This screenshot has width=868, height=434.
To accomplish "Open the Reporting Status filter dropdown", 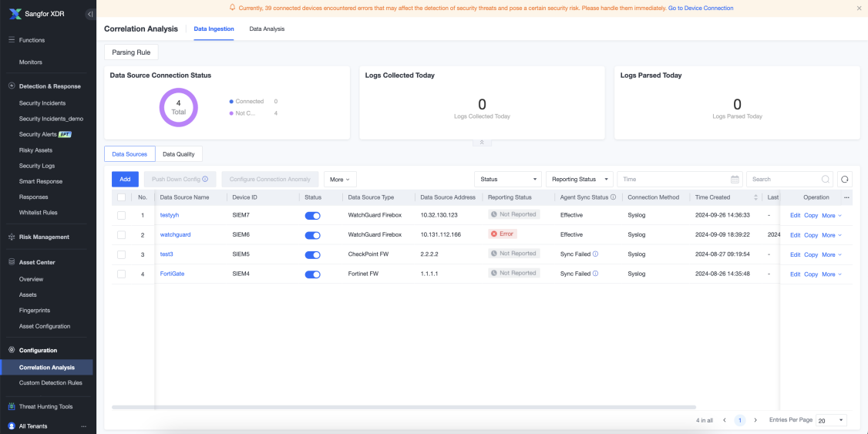I will tap(580, 180).
